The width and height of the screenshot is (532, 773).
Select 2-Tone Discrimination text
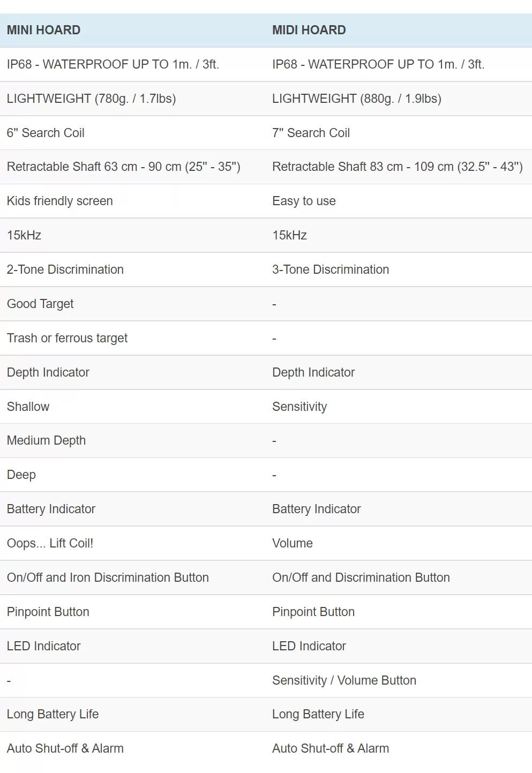pos(65,269)
